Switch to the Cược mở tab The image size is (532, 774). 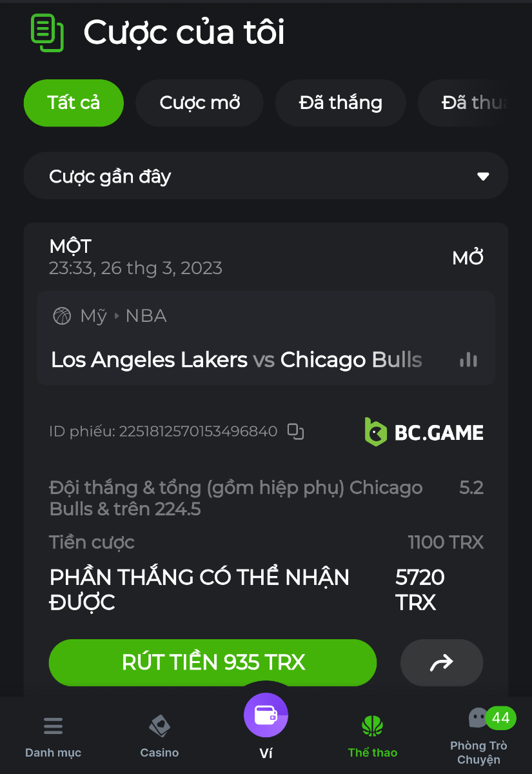pyautogui.click(x=200, y=103)
